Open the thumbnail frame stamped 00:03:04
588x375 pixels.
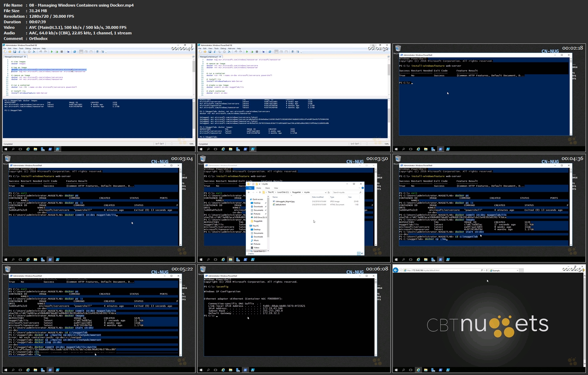(99, 208)
